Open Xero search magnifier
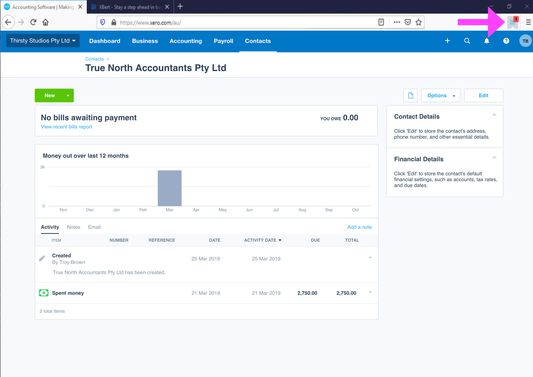Viewport: 533px width, 377px height. 467,41
